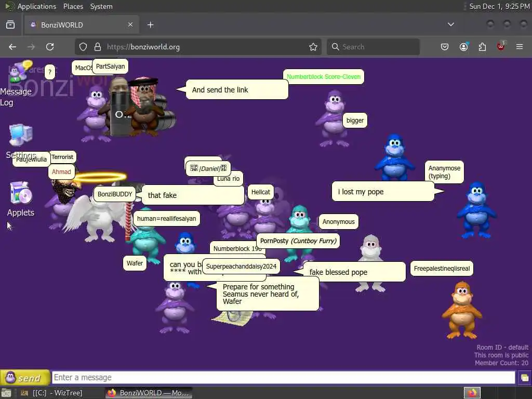Go back with the browser back arrow

pyautogui.click(x=12, y=47)
